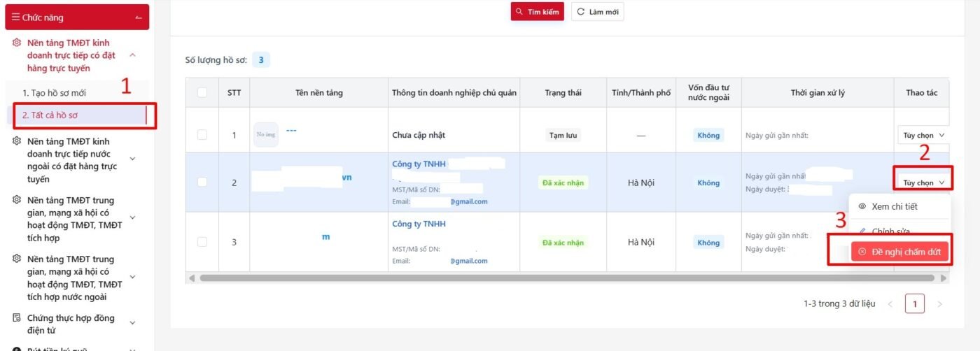Open Công ty TNHH link in row 3

[x=419, y=224]
